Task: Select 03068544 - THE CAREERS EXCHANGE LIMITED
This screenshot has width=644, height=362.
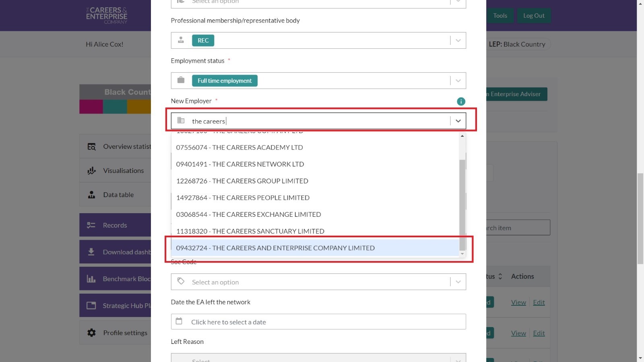Action: [x=315, y=214]
